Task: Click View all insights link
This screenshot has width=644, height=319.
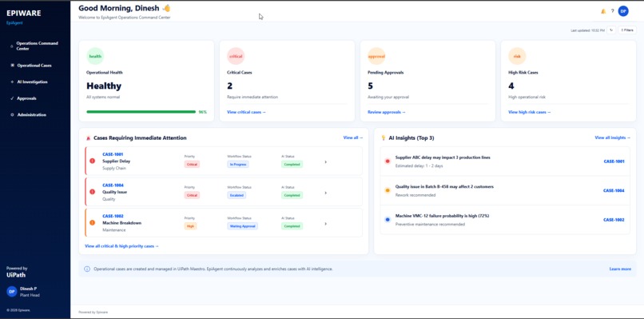Action: tap(612, 138)
